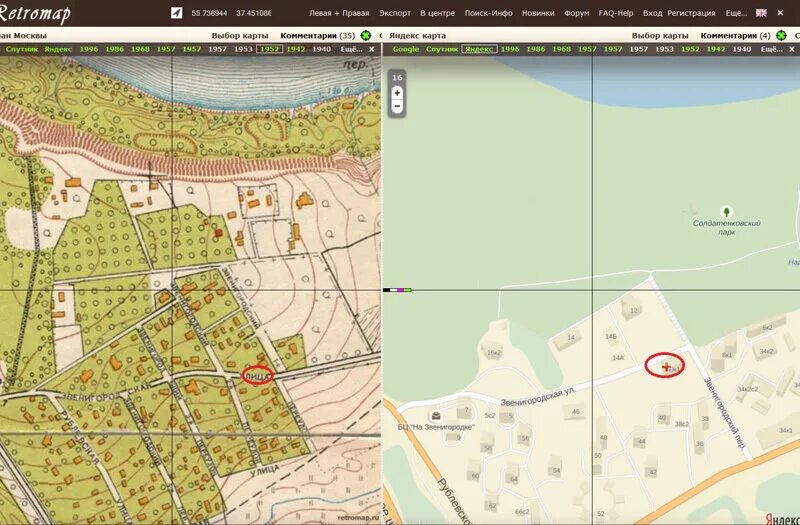Select Спутник layer in left panel
Image resolution: width=800 pixels, height=525 pixels.
click(21, 49)
